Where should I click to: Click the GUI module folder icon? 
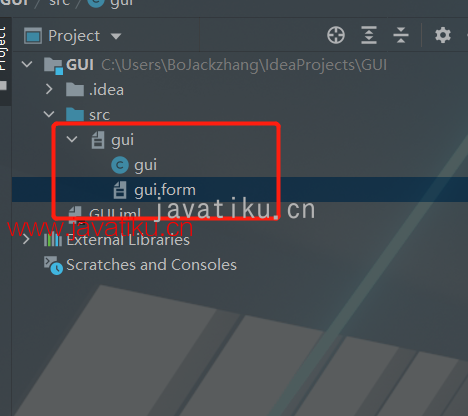pos(53,65)
